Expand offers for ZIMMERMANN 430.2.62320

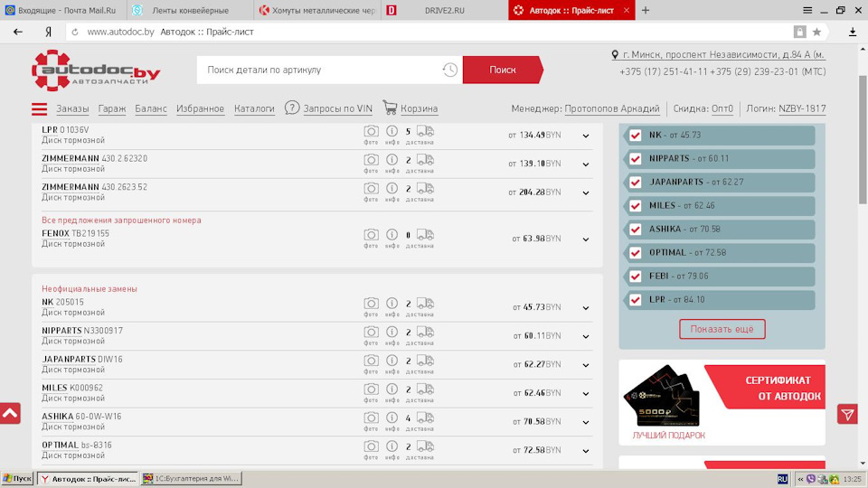(586, 164)
